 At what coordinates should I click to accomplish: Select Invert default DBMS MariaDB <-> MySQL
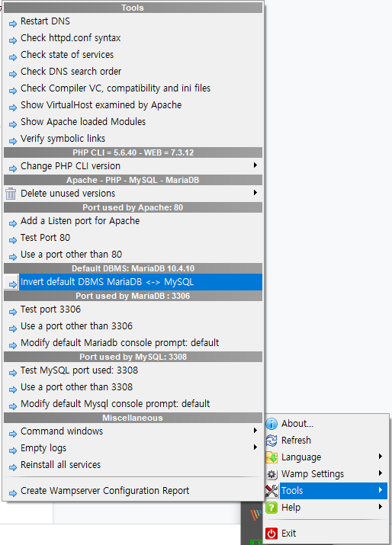(133, 282)
